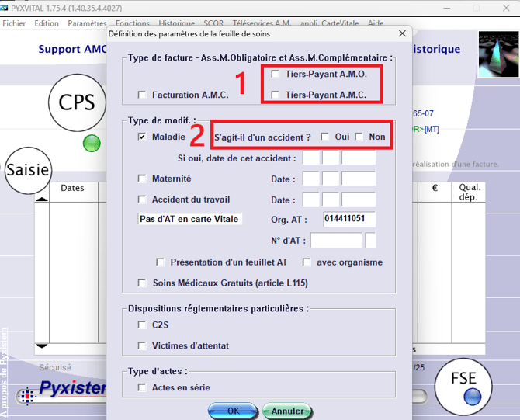Click the Saisie circle icon
This screenshot has height=420, width=520.
coord(28,169)
